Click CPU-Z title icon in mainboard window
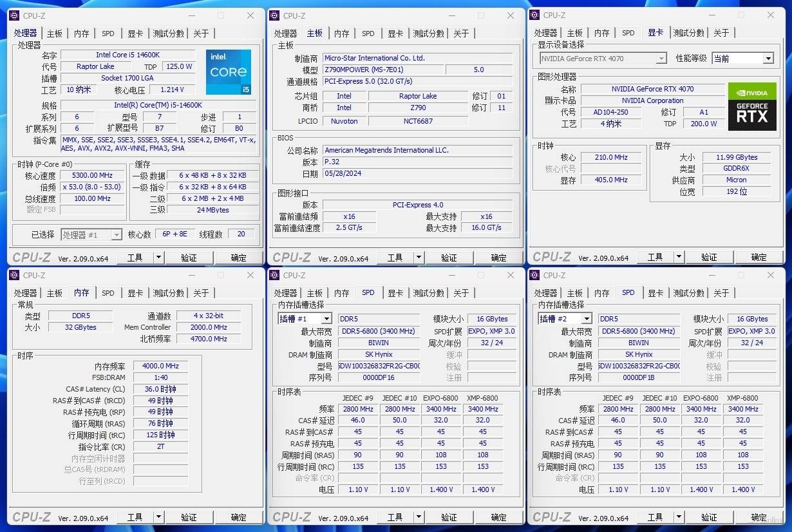 pyautogui.click(x=275, y=15)
